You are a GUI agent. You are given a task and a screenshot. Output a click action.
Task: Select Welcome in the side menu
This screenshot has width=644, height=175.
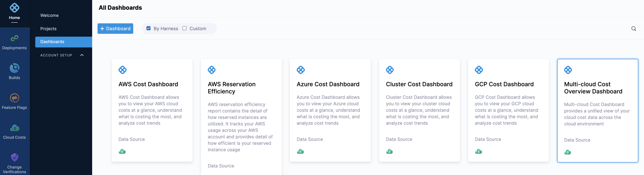pos(49,15)
